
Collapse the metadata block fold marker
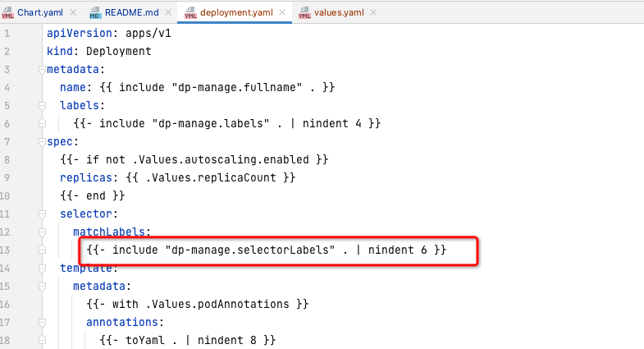(42, 69)
